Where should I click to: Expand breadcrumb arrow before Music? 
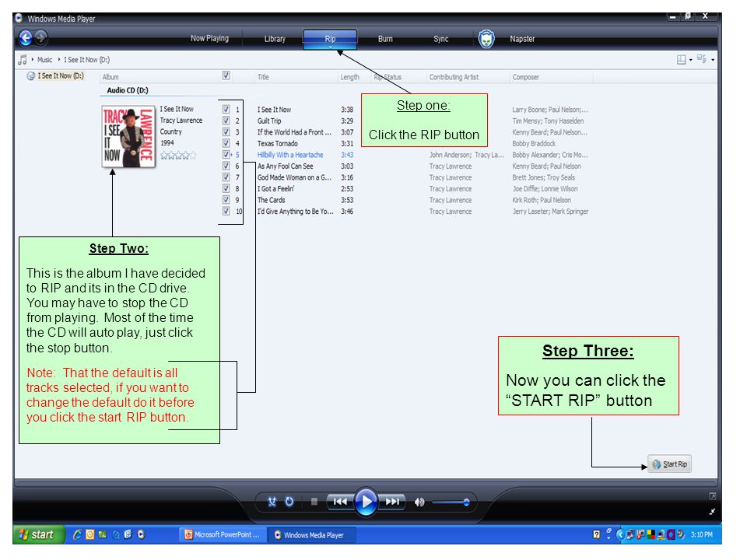tap(33, 60)
